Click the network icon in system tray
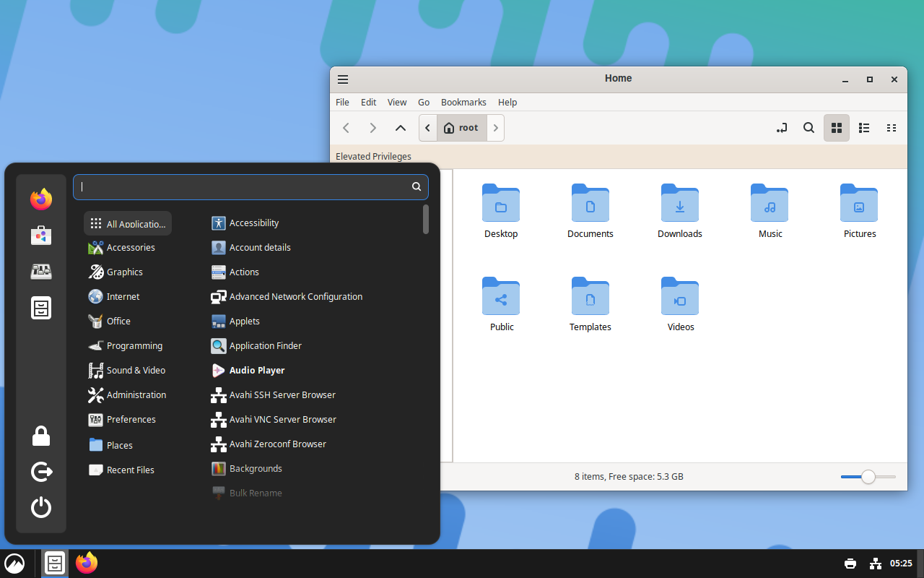 [876, 564]
